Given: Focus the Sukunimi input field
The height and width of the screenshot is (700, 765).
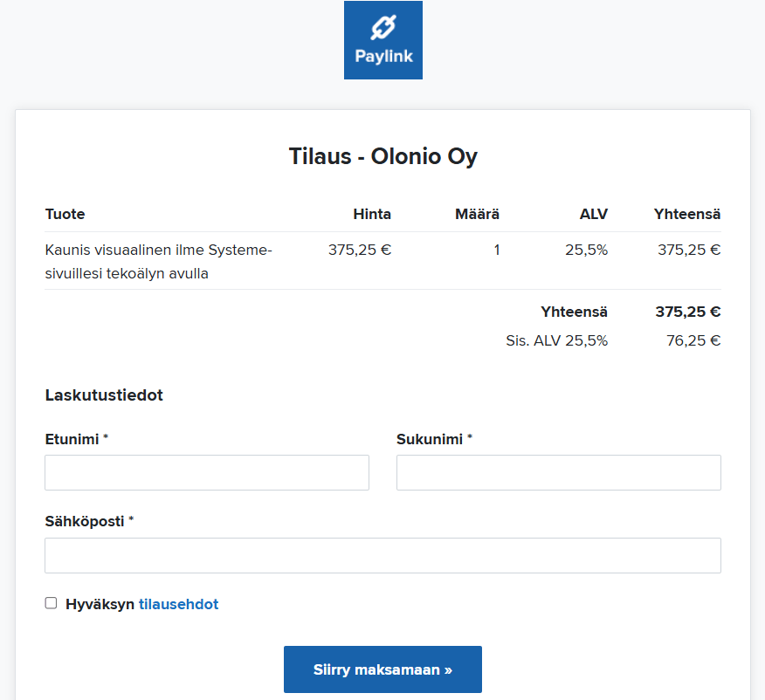Looking at the screenshot, I should [559, 472].
